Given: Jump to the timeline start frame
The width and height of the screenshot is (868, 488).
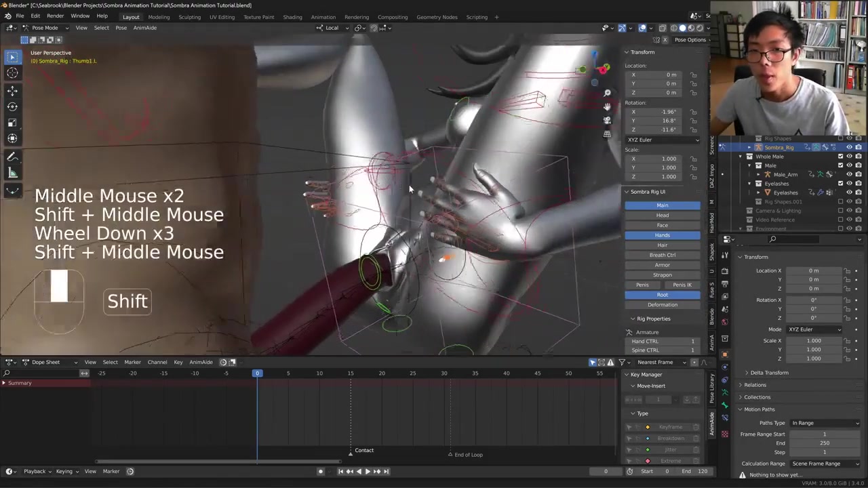Looking at the screenshot, I should 340,472.
